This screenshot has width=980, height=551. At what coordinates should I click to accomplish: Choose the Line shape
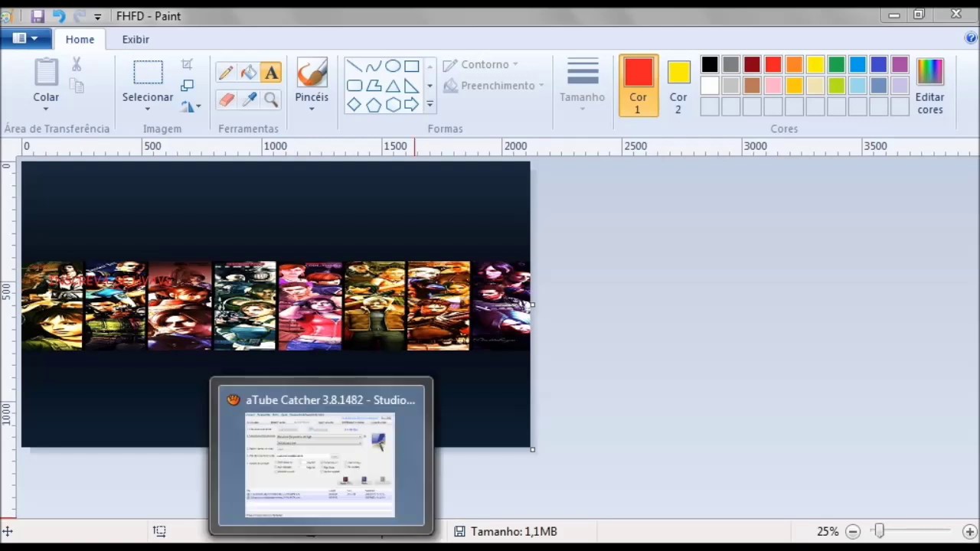[x=354, y=67]
